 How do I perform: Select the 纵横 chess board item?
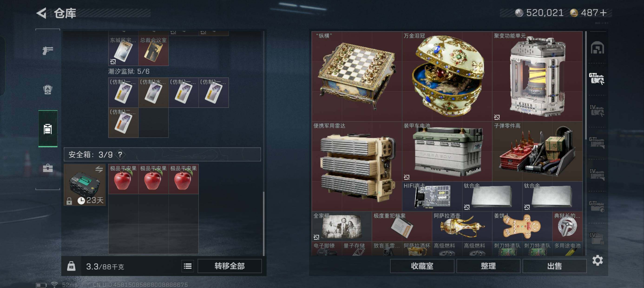[x=357, y=76]
